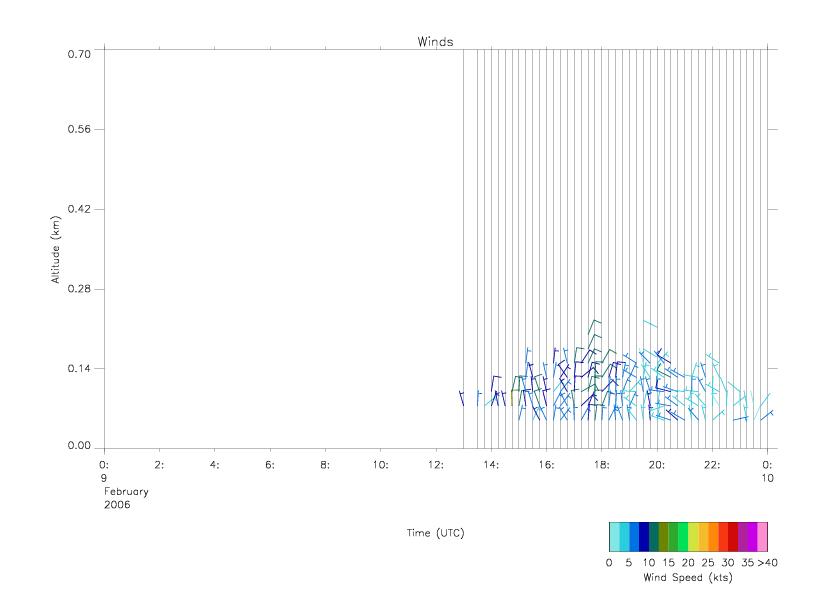827x611 pixels.
Task: Click the "0:" time label above day 10
Action: click(x=767, y=465)
